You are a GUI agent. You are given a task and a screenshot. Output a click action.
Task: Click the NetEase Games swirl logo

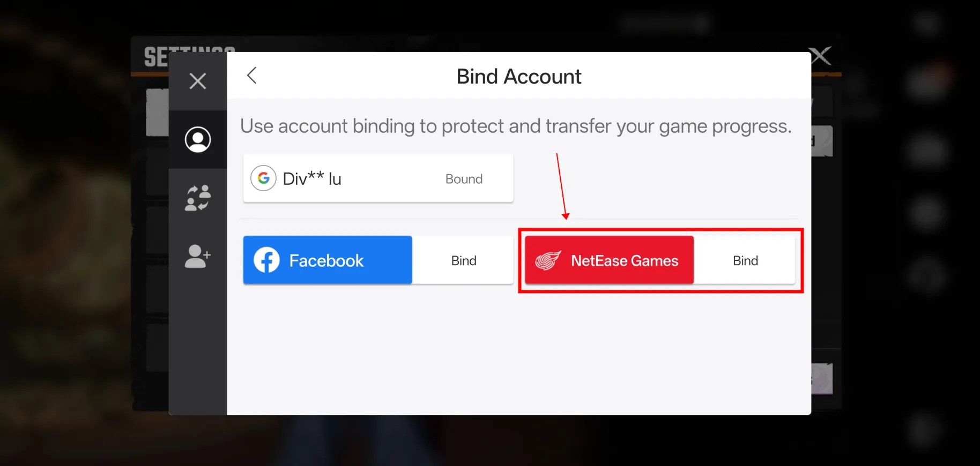pos(548,261)
